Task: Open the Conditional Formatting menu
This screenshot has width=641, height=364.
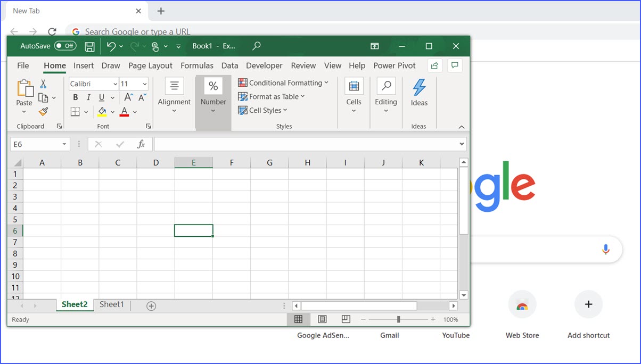Action: point(283,82)
